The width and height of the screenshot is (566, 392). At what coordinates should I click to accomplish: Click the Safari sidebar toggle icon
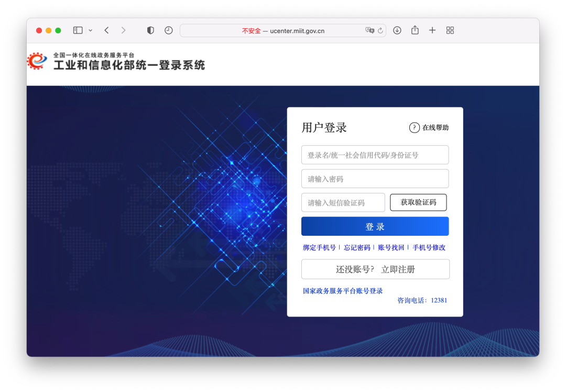point(78,30)
